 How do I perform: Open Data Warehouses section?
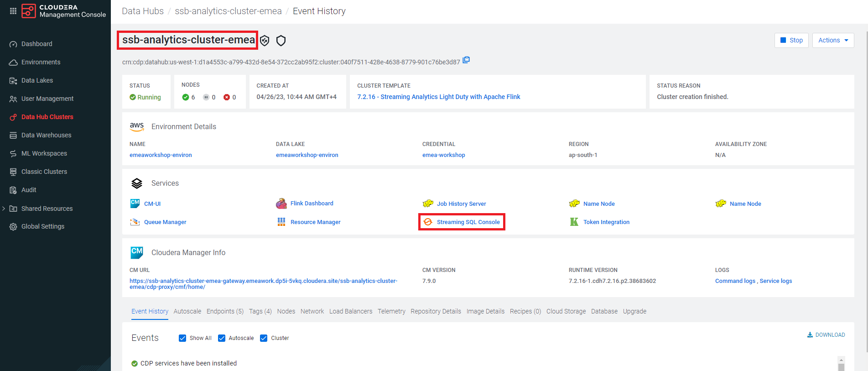[46, 135]
